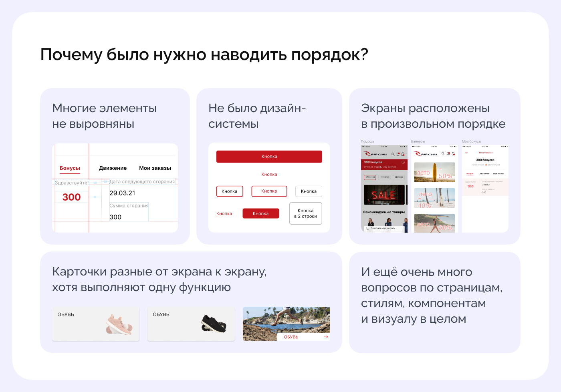The image size is (561, 392).
Task: Click the large Дата следующего сгорания label
Action: (x=142, y=181)
